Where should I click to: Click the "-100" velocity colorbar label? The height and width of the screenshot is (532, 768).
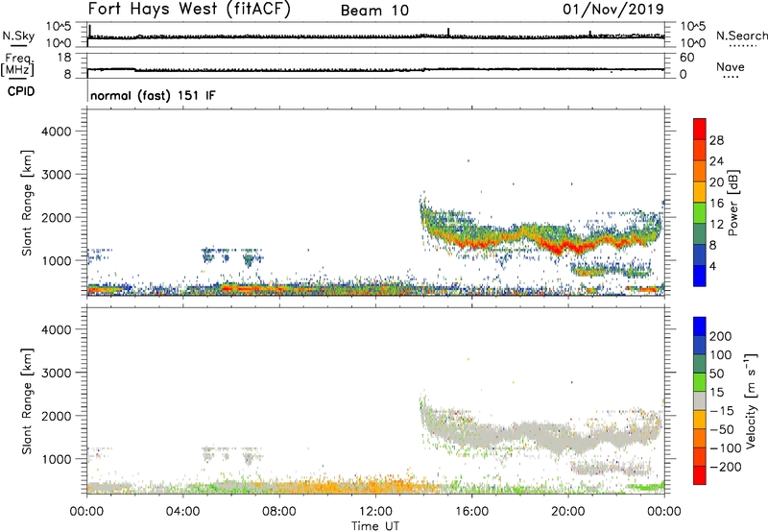point(726,447)
